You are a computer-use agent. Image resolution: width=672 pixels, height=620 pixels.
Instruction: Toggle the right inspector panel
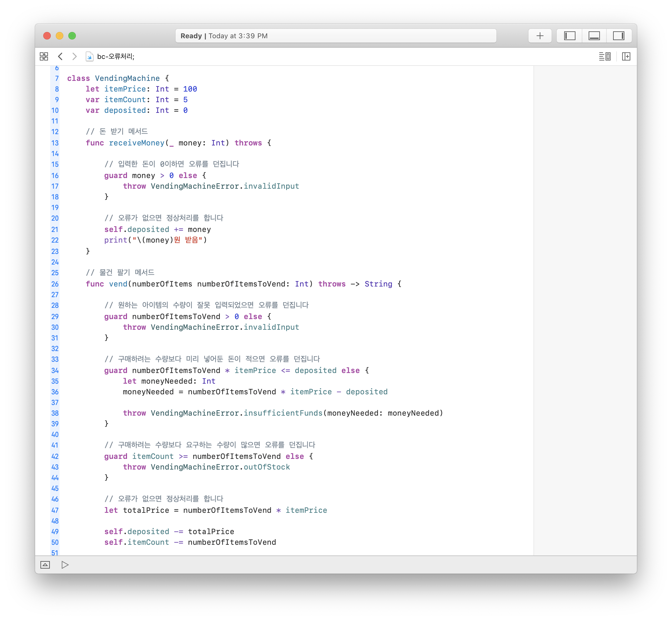coord(618,36)
